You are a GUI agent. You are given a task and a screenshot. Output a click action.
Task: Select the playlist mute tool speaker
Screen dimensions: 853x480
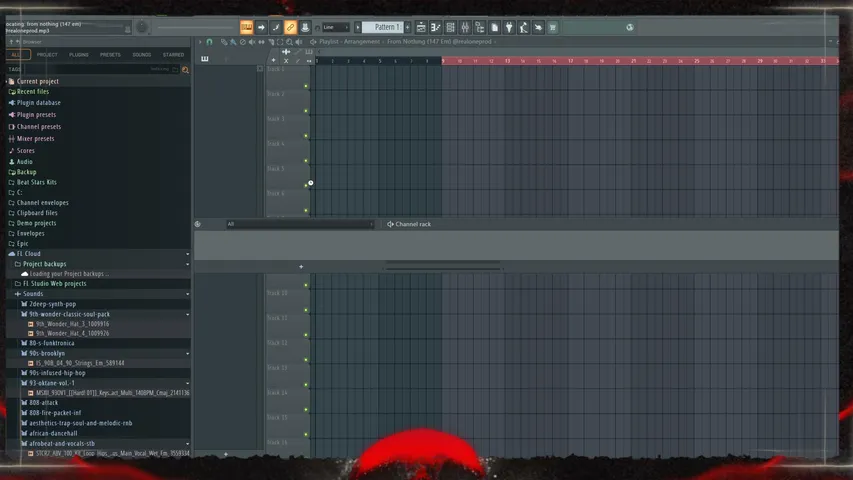(252, 42)
